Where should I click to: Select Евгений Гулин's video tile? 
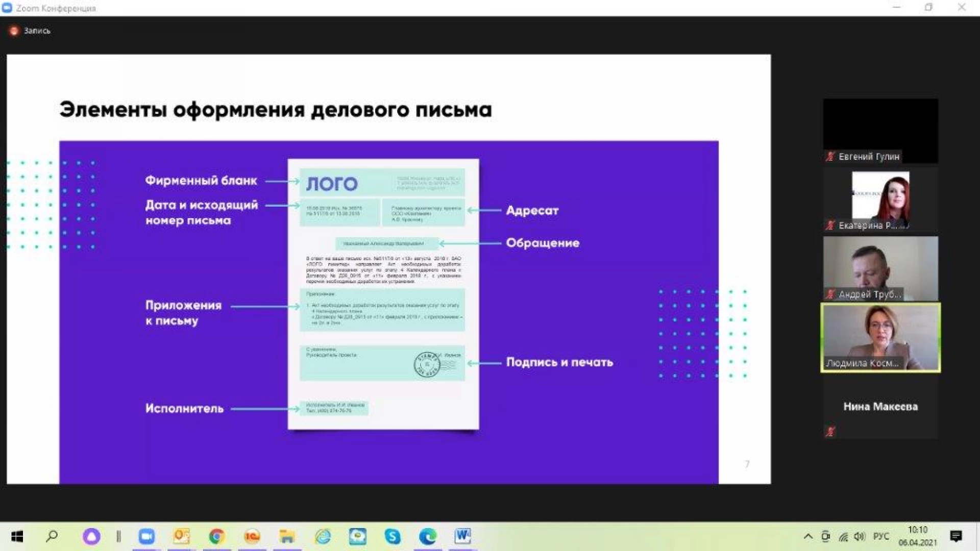[880, 131]
